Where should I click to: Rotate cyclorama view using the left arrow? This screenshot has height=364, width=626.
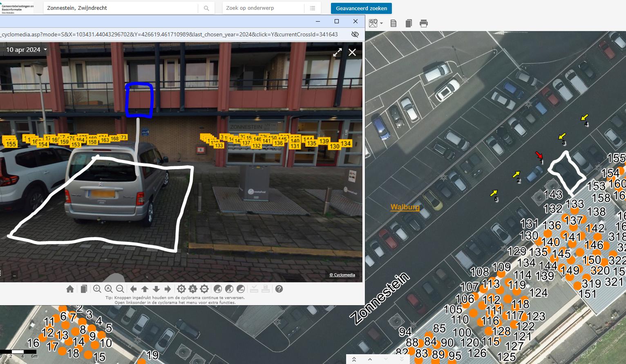[133, 289]
